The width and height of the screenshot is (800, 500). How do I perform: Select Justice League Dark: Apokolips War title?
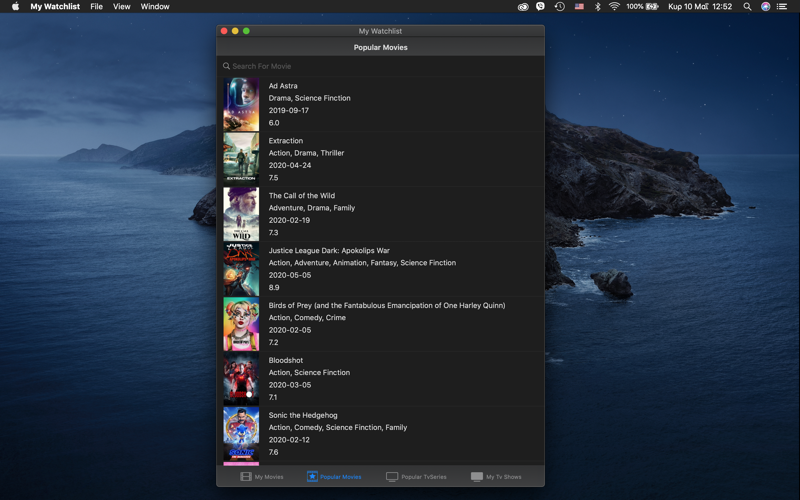[329, 251]
